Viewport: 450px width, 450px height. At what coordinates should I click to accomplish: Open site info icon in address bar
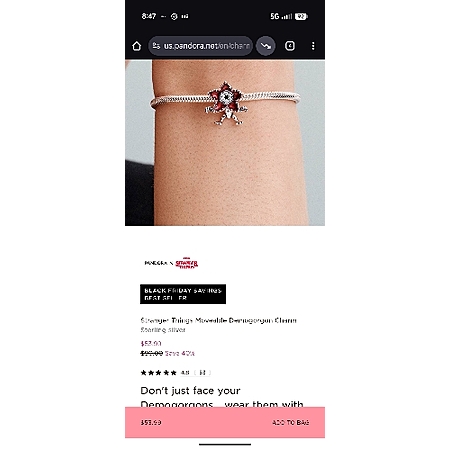156,46
